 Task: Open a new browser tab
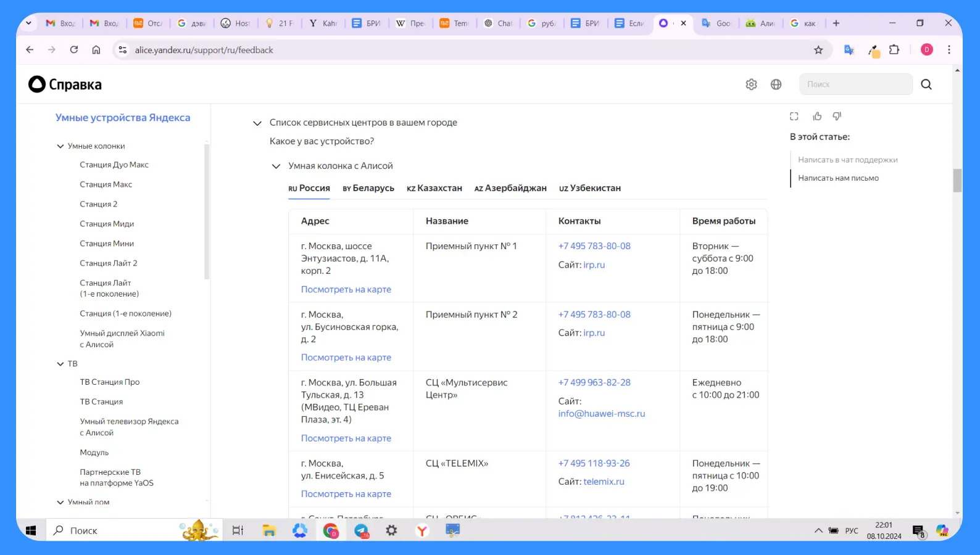tap(836, 23)
